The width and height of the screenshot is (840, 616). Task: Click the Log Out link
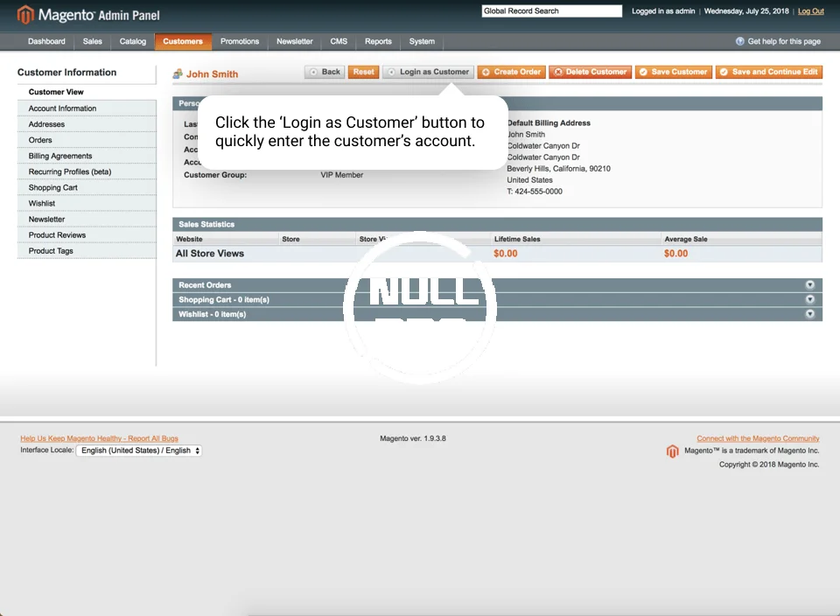[x=810, y=11]
